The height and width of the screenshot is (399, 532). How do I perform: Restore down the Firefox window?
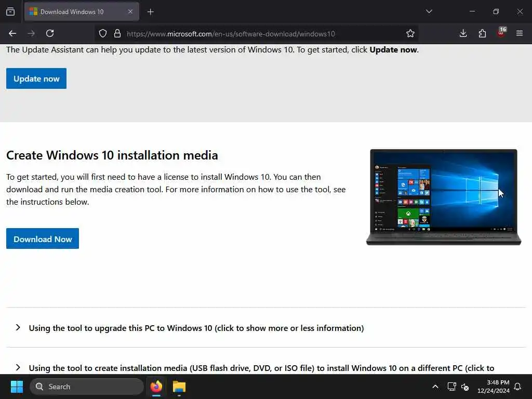click(x=496, y=11)
